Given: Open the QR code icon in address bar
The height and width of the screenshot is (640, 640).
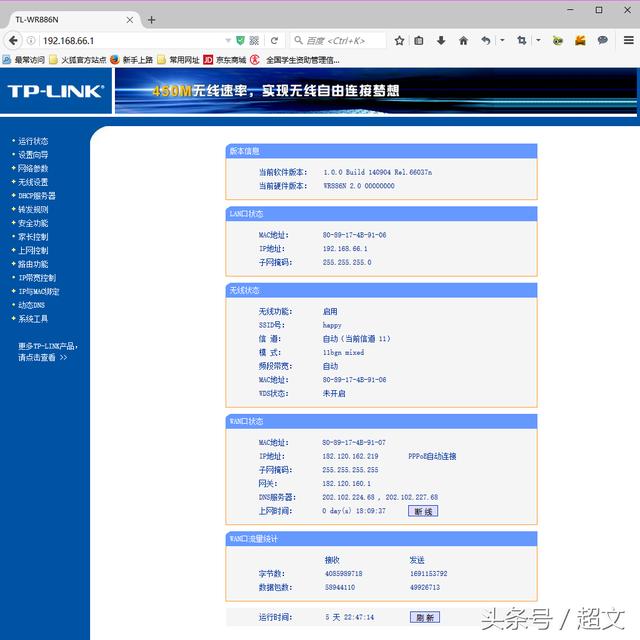Looking at the screenshot, I should click(x=254, y=40).
